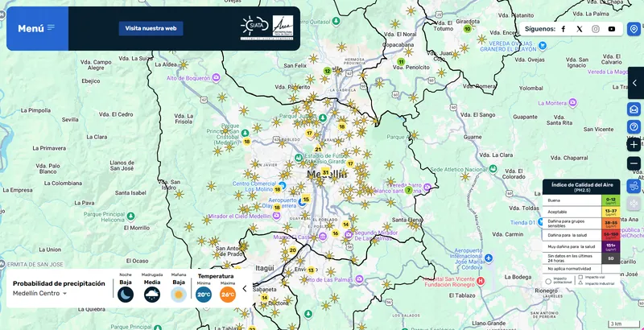Open the Instagram social link
Image resolution: width=644 pixels, height=330 pixels.
click(596, 29)
